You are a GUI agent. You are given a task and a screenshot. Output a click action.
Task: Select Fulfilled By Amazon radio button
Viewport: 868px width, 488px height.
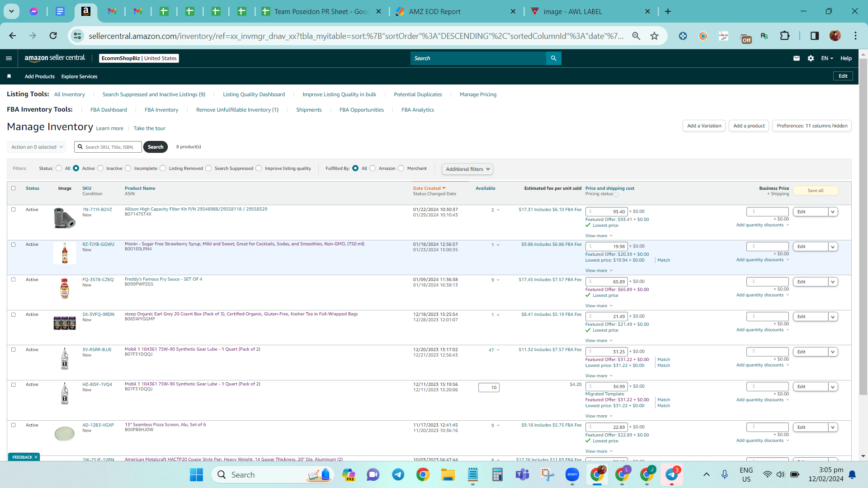(x=373, y=169)
